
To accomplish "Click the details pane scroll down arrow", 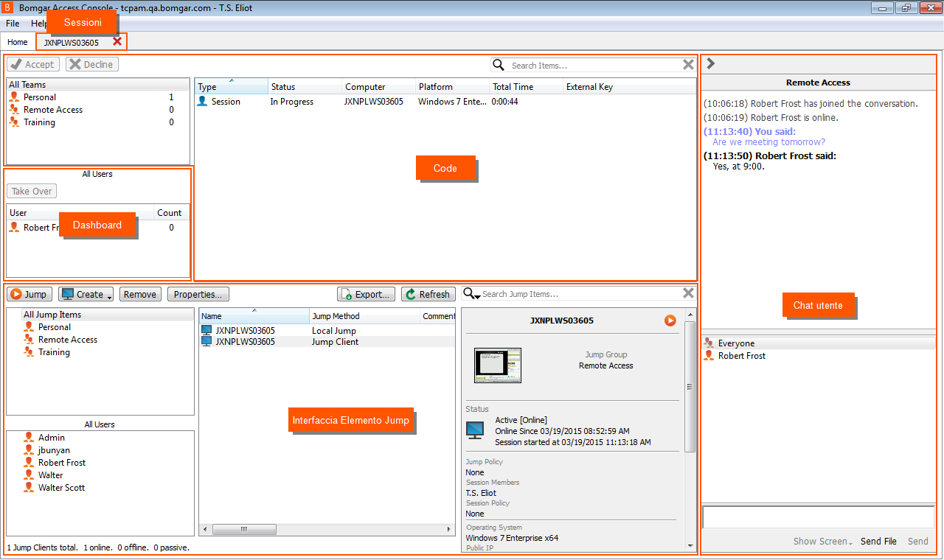I will (690, 546).
